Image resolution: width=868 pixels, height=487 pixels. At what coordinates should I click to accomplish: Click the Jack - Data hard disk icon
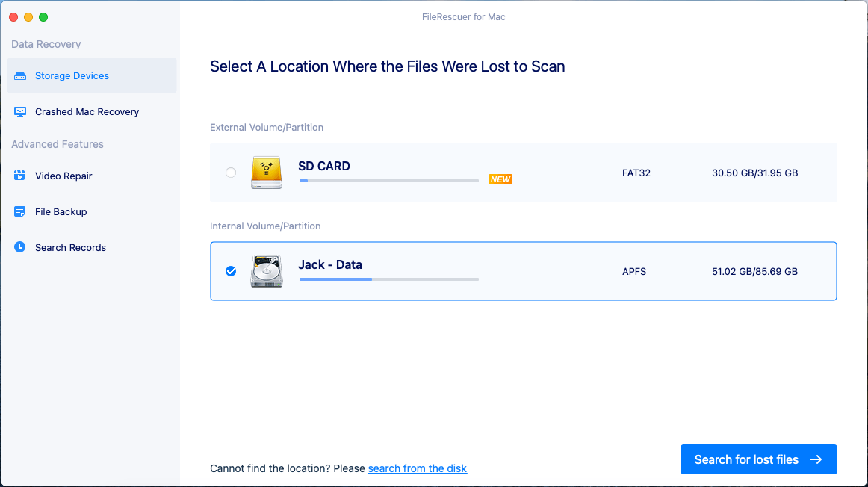(267, 271)
